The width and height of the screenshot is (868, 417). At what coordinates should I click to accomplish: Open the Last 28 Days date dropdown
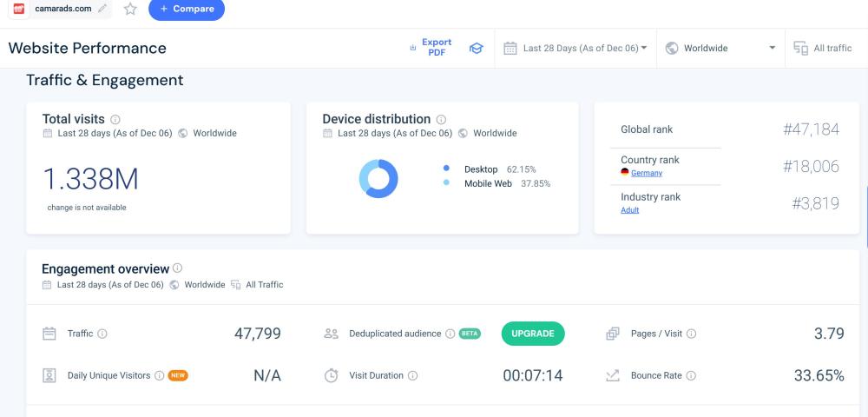pos(576,49)
